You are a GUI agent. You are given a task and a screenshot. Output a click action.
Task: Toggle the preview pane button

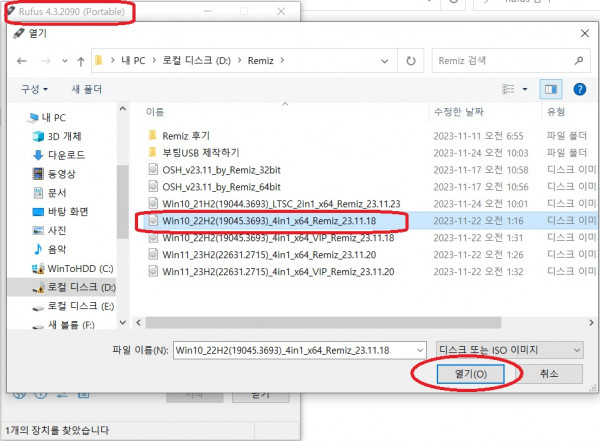551,89
